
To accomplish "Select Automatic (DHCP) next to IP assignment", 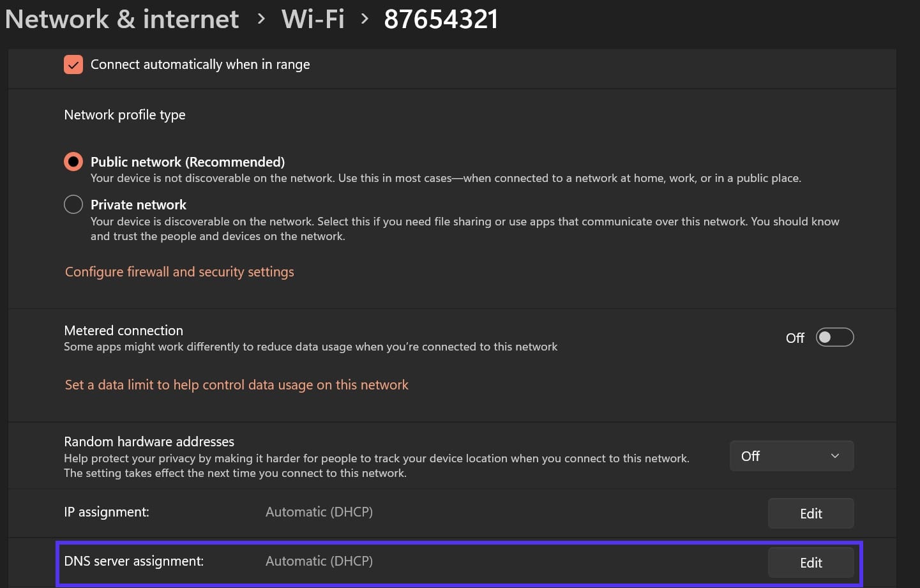I will tap(319, 511).
